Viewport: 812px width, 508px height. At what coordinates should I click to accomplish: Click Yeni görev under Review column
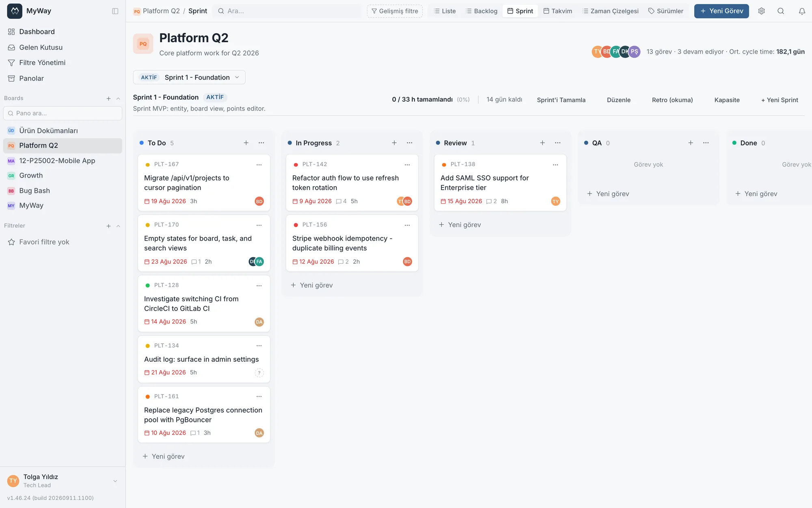point(460,225)
